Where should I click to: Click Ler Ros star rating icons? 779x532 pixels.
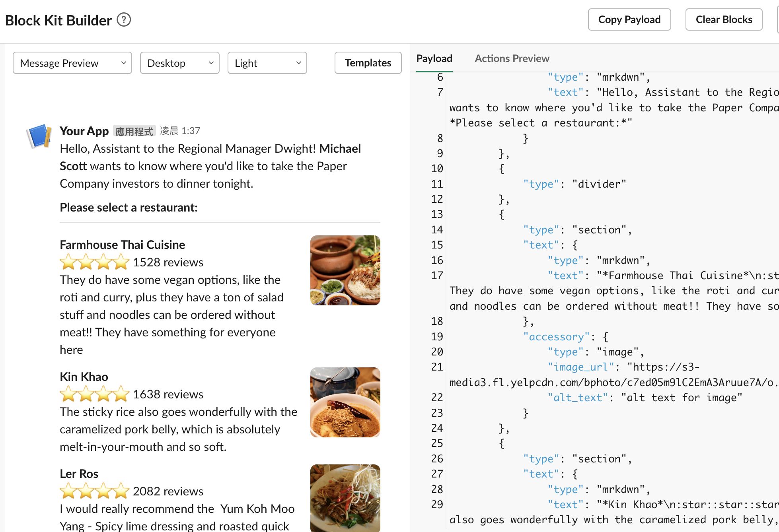click(x=95, y=491)
